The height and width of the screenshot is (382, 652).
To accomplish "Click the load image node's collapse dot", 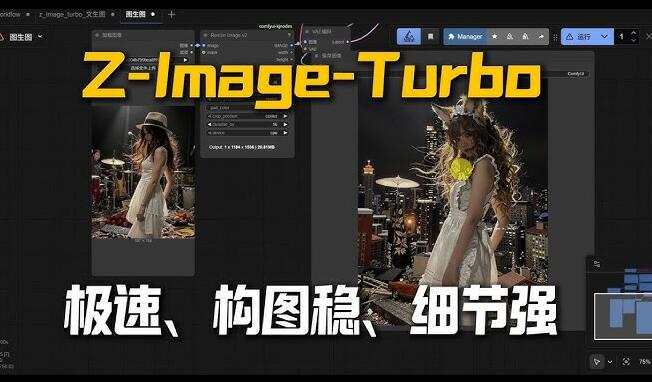I will click(97, 35).
